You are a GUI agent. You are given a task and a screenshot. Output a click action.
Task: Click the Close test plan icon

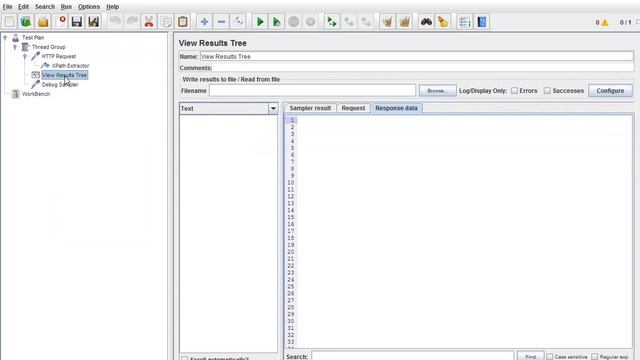click(x=60, y=22)
